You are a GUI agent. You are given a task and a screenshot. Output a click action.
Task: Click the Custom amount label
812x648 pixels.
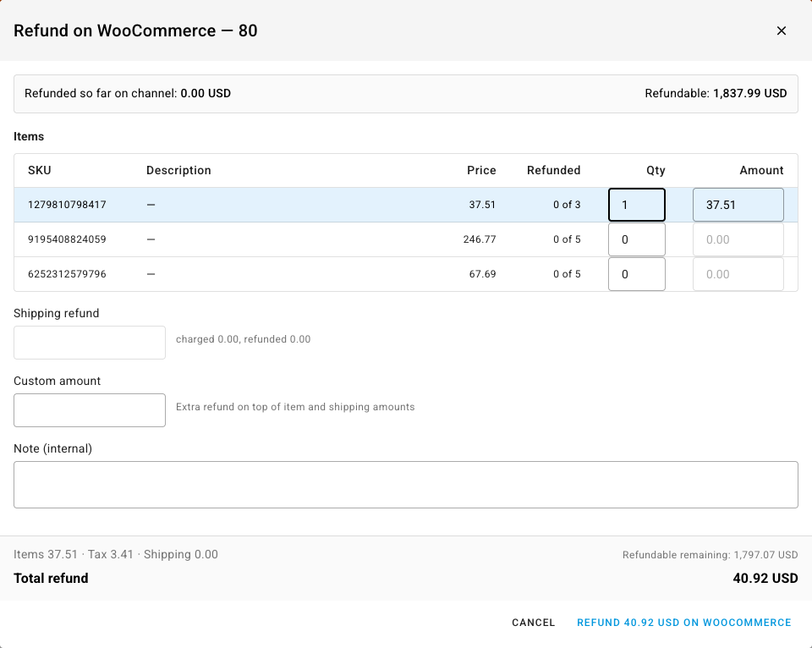57,382
